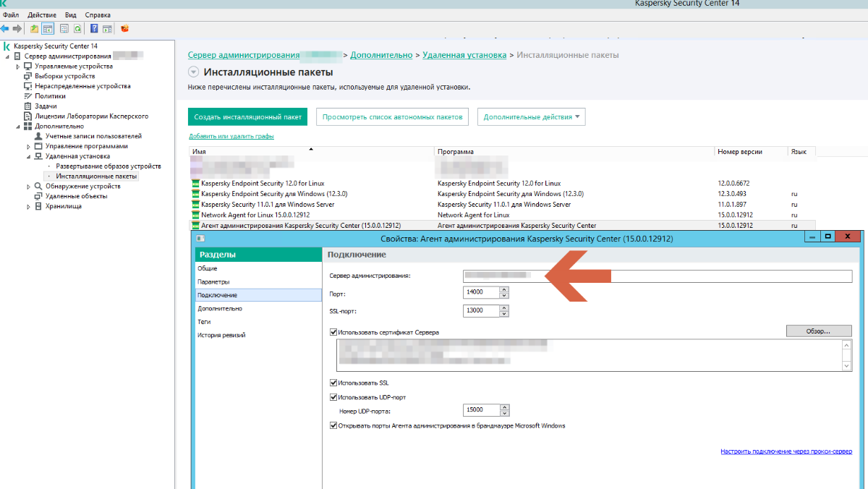Select the Политики node icon in tree
The width and height of the screenshot is (868, 489).
click(x=29, y=96)
